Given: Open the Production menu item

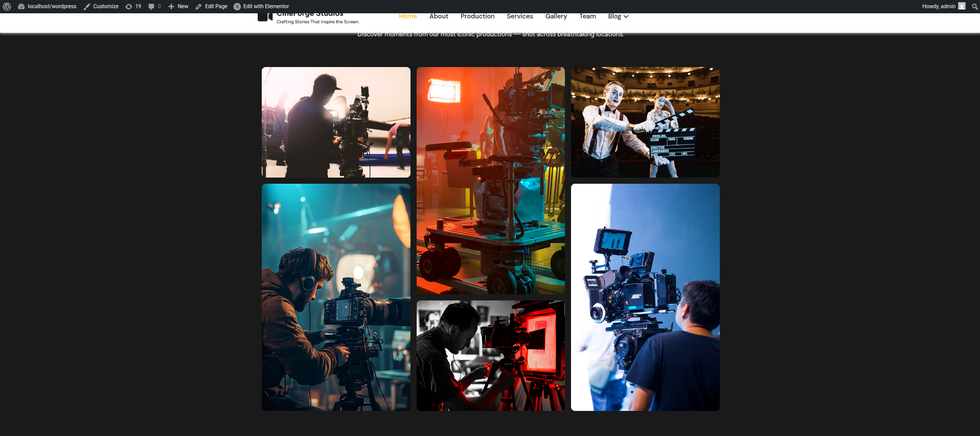Looking at the screenshot, I should 477,16.
